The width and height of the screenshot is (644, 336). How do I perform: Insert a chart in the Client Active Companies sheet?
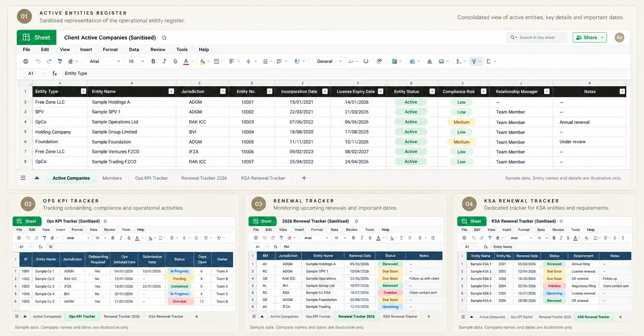(x=430, y=61)
